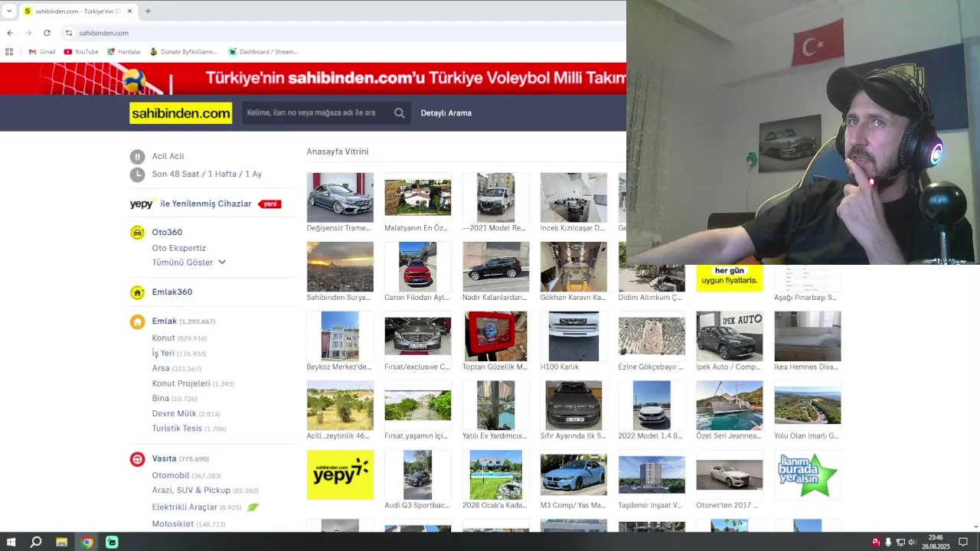Open the Gmail bookmark
The image size is (980, 551).
42,52
